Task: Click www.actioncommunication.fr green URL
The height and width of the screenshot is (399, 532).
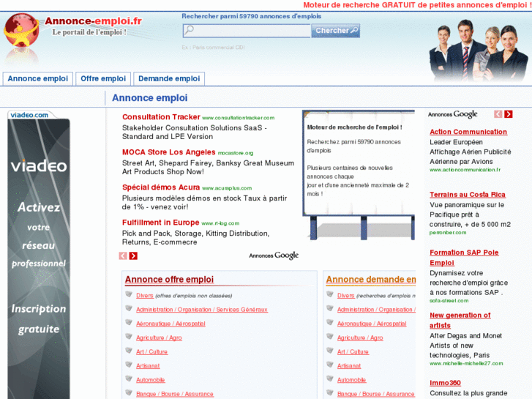Action: 465,169
